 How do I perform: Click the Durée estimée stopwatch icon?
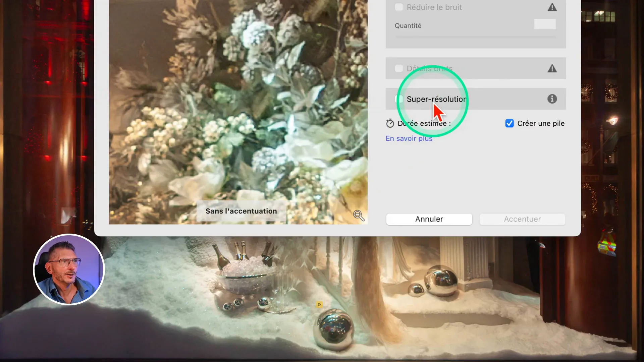(x=390, y=123)
